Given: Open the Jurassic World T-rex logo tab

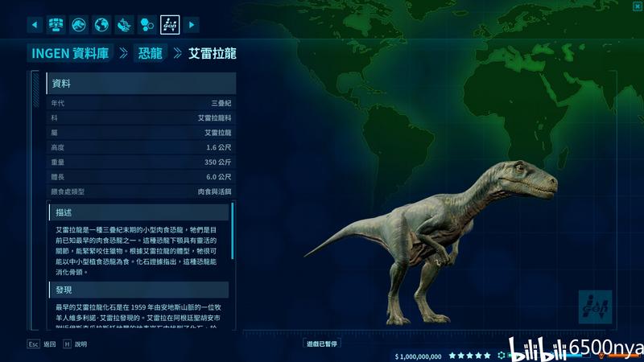Looking at the screenshot, I should coord(79,25).
